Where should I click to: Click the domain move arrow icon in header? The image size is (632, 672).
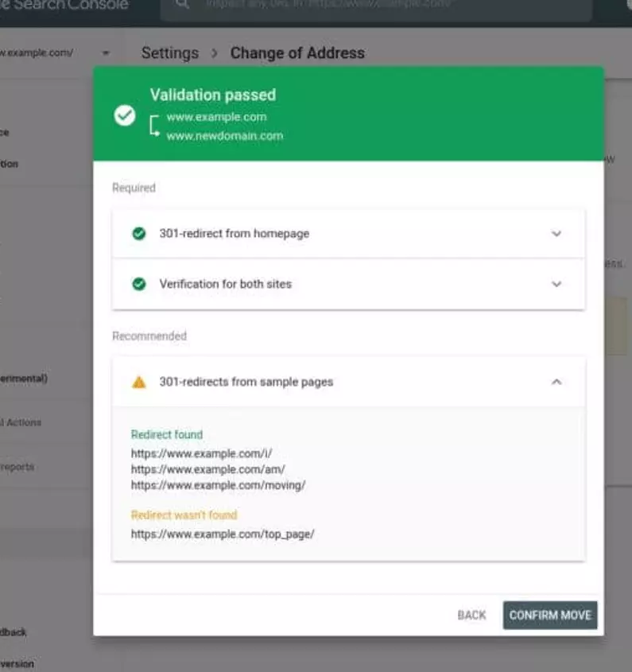155,126
